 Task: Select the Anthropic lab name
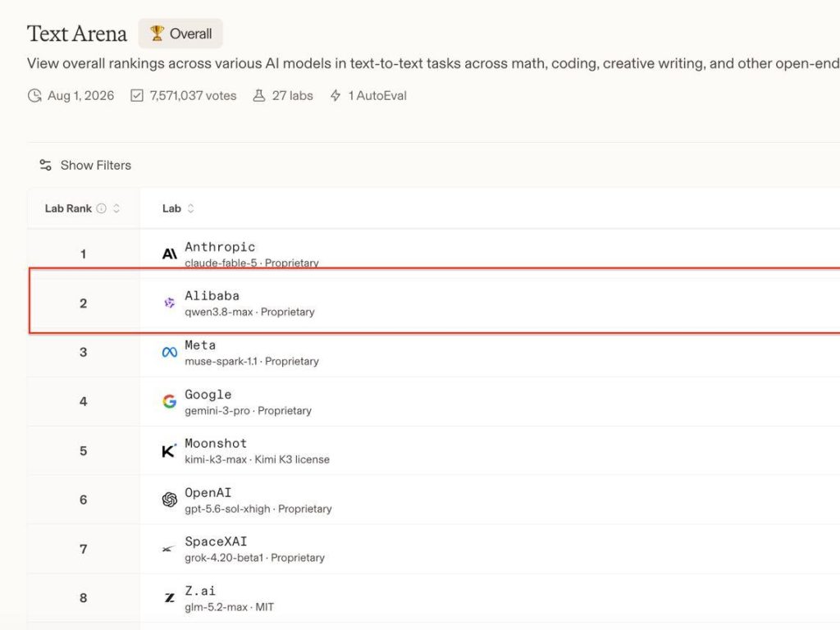click(x=220, y=247)
